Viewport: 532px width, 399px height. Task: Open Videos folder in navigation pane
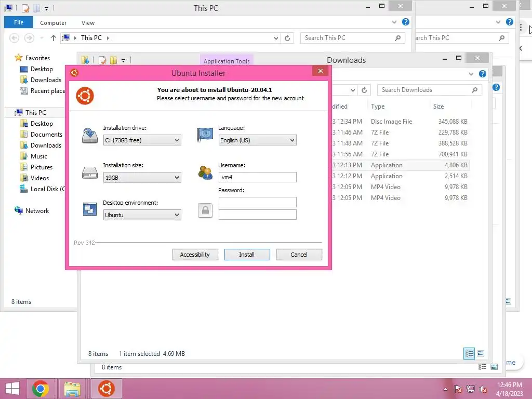pyautogui.click(x=39, y=178)
